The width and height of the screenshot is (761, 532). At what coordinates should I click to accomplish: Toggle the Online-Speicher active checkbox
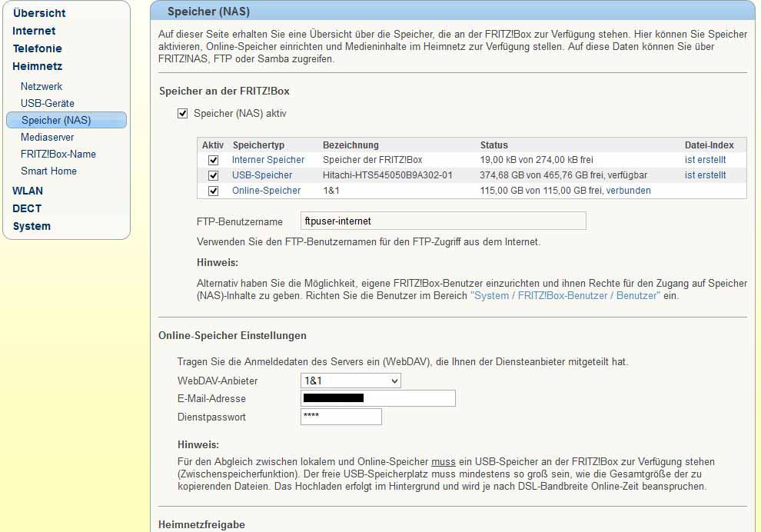point(213,191)
